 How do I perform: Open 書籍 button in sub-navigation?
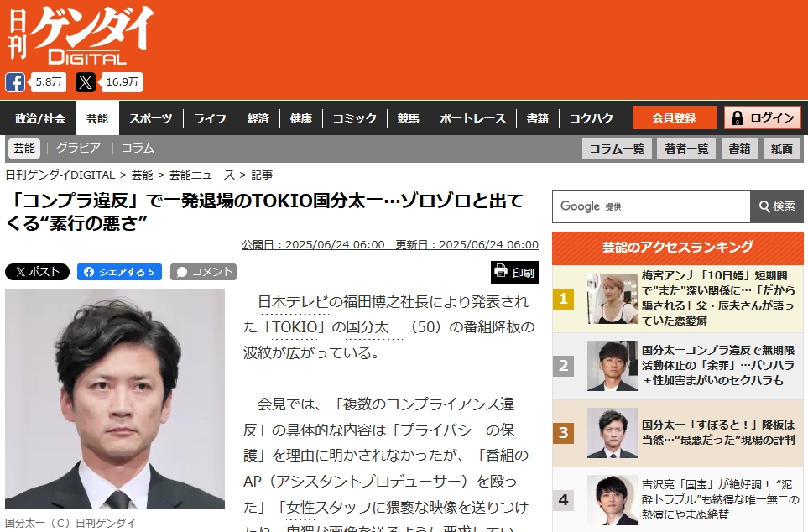tap(739, 149)
